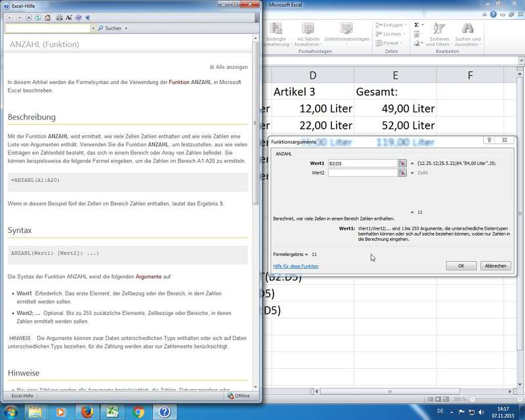Viewport: 525px width, 420px height.
Task: Open the Hilfe für diese Funktion link
Action: click(x=295, y=266)
